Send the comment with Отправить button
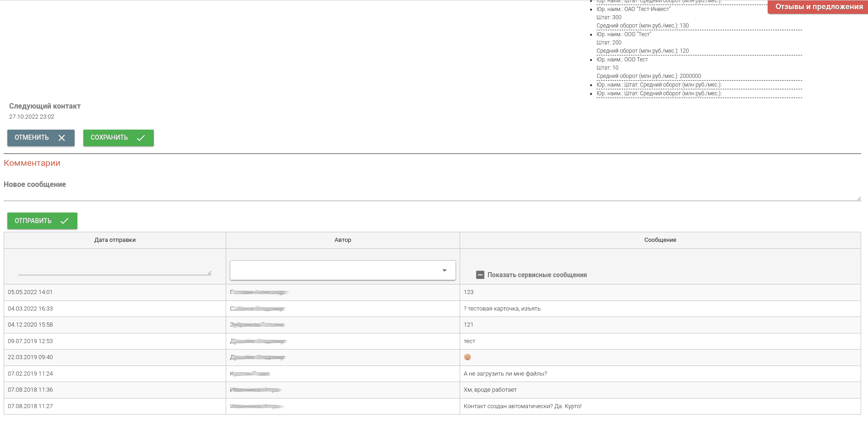Screen dimensions: 868x426 coord(42,221)
